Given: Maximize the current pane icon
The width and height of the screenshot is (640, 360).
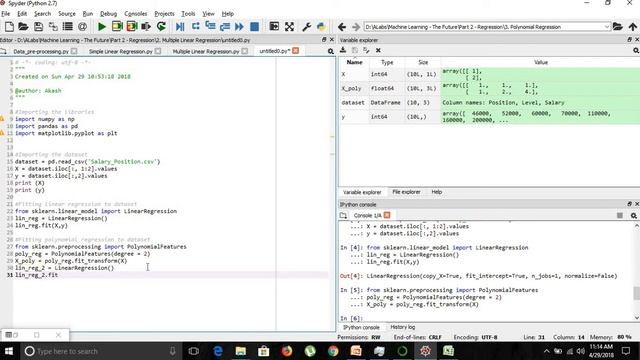Looking at the screenshot, I should [274, 27].
